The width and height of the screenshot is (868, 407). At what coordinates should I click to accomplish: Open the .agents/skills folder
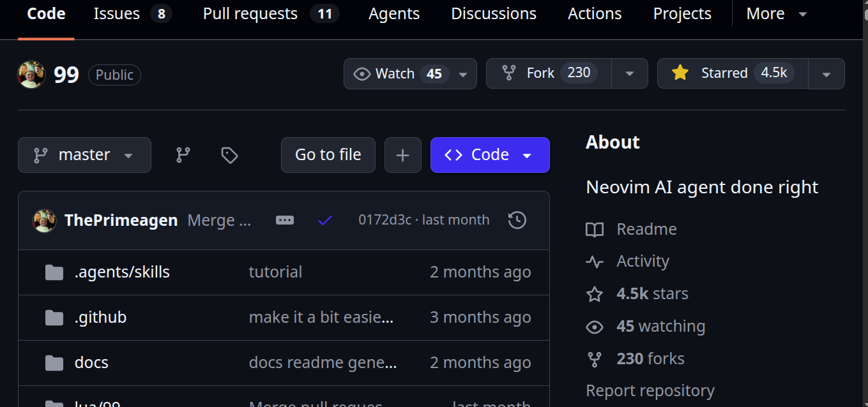click(122, 272)
